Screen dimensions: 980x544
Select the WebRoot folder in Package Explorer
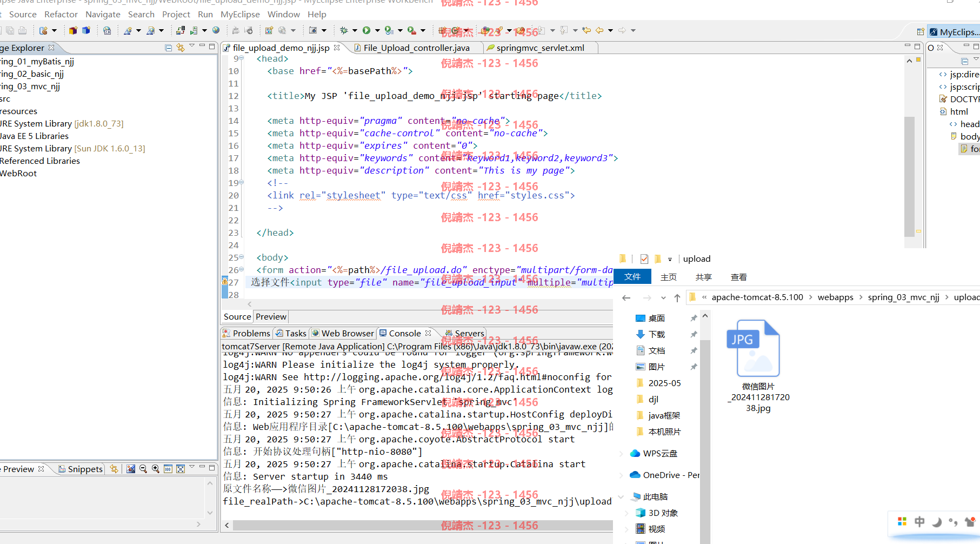18,173
